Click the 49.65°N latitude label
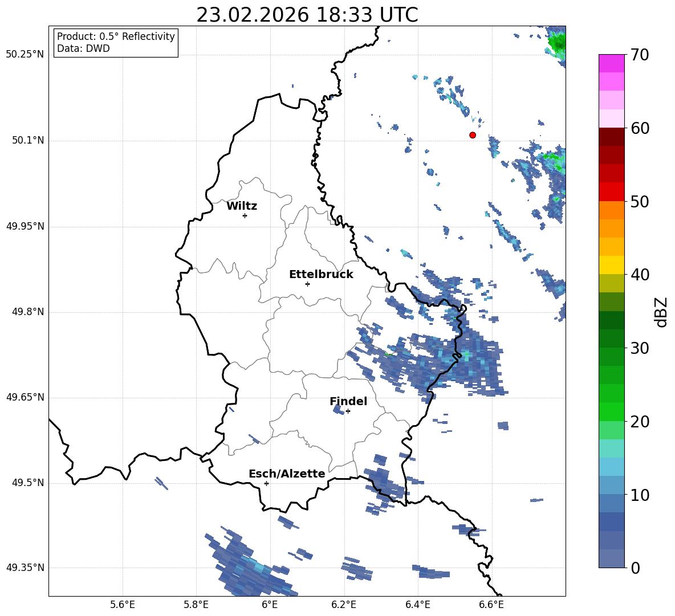Viewport: 675px width, 616px height. click(25, 397)
